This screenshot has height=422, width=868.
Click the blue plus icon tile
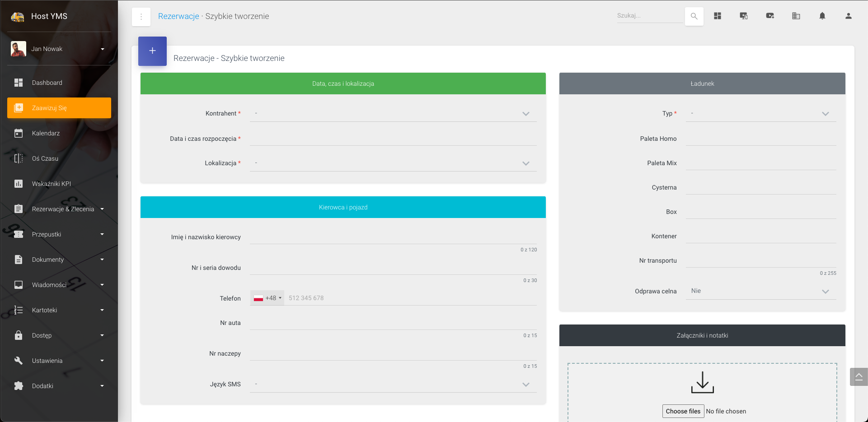point(152,51)
